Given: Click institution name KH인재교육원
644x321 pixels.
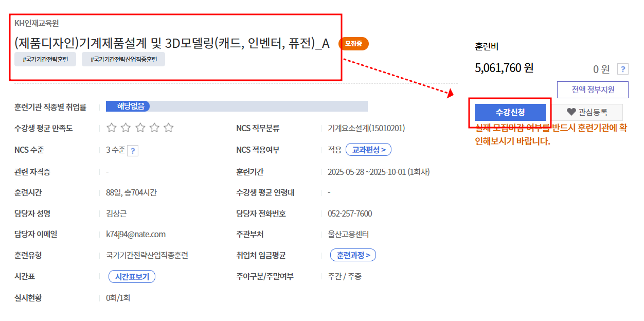Looking at the screenshot, I should 37,23.
